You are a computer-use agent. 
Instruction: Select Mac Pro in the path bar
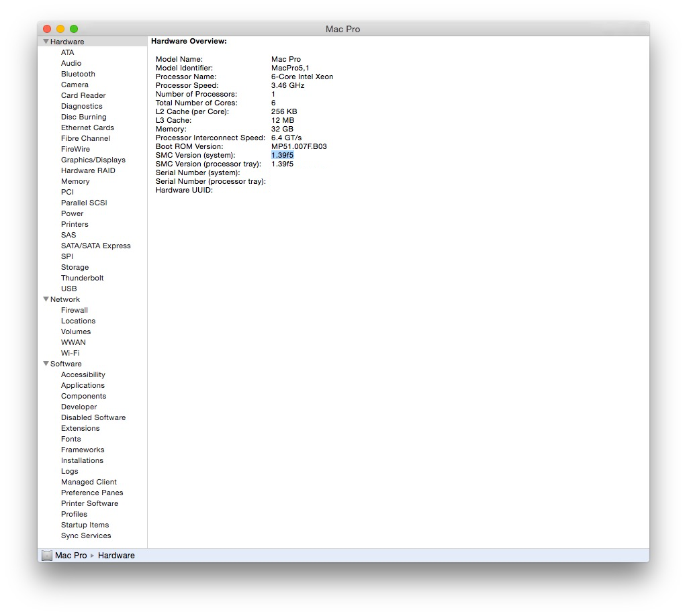point(71,556)
